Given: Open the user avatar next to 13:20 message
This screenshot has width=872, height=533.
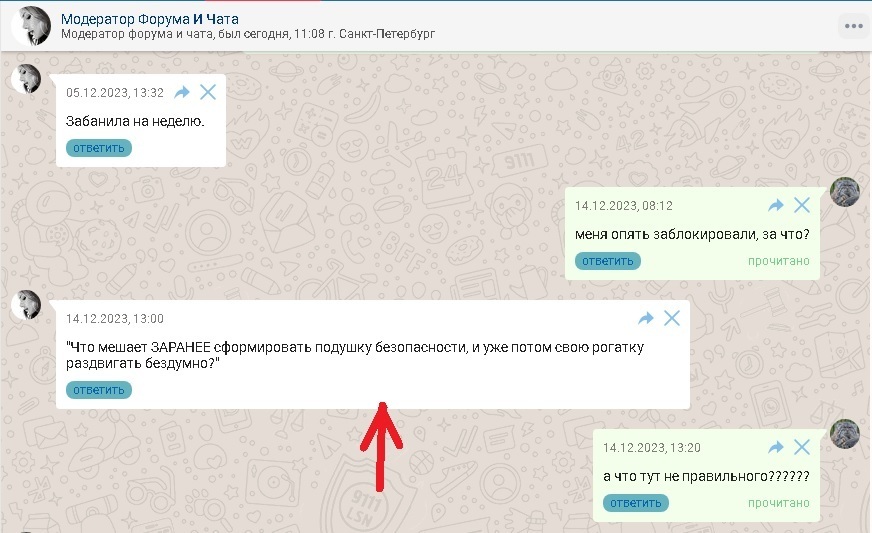Looking at the screenshot, I should pyautogui.click(x=845, y=434).
